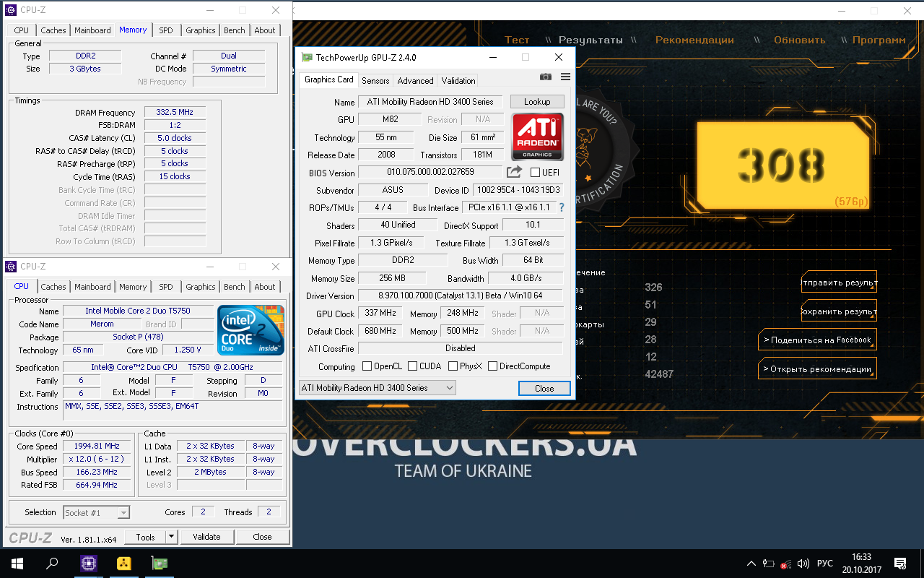Click the GPU-Z Close button
The height and width of the screenshot is (578, 924).
pyautogui.click(x=544, y=388)
